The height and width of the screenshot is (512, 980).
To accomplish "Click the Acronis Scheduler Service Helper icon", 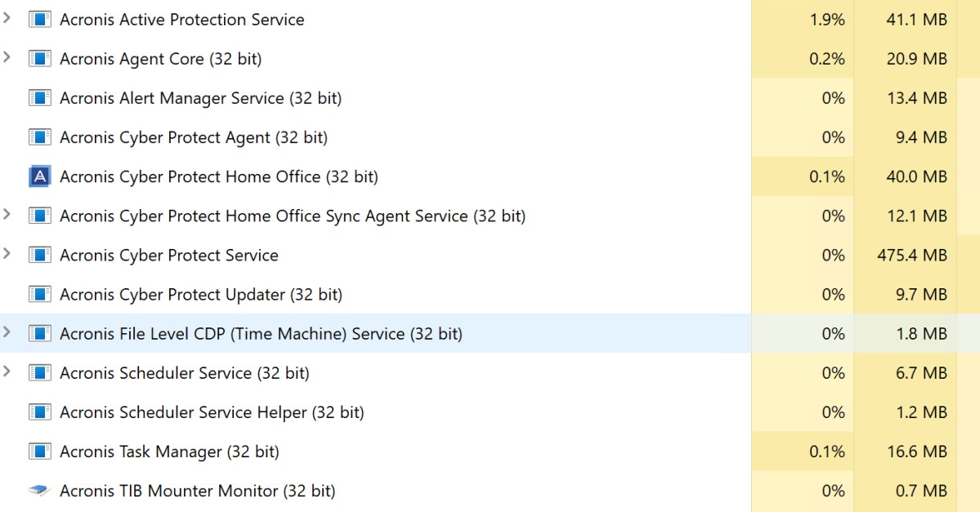I will click(39, 412).
